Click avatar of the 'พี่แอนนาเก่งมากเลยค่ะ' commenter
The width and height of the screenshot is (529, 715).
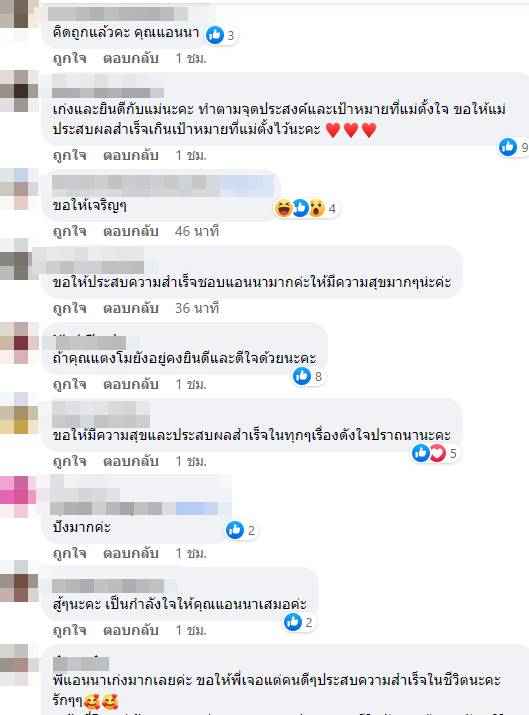(19, 665)
